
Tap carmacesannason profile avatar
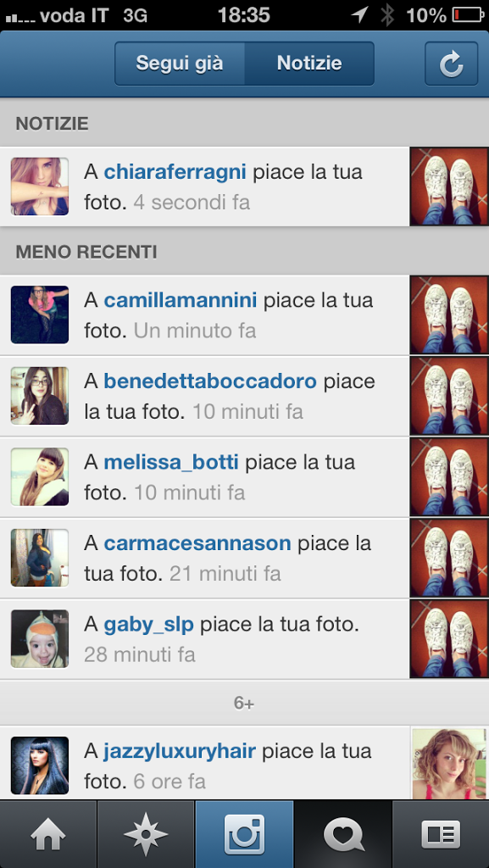[40, 558]
